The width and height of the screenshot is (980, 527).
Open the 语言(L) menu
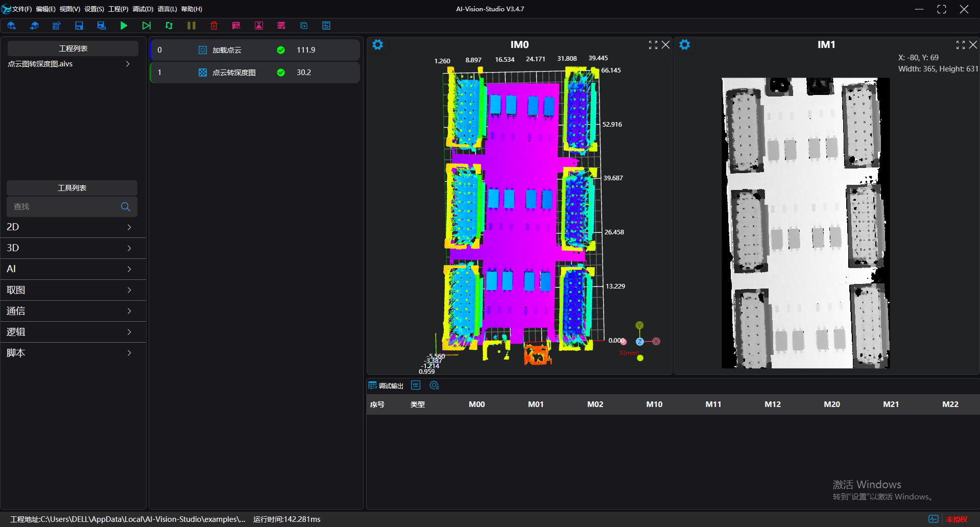tap(167, 9)
